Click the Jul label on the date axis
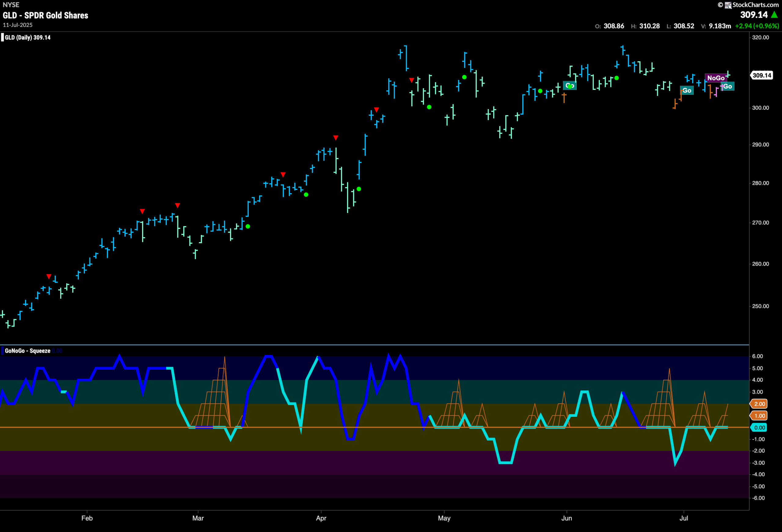 pyautogui.click(x=684, y=518)
